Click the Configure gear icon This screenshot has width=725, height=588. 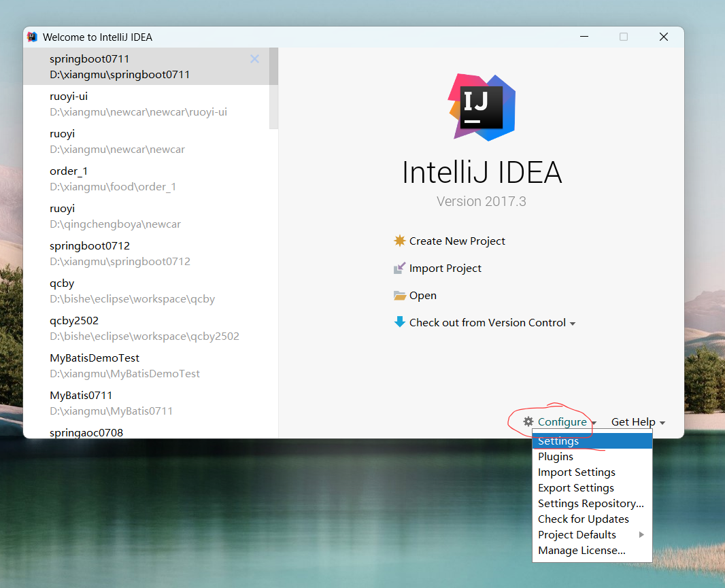point(528,421)
